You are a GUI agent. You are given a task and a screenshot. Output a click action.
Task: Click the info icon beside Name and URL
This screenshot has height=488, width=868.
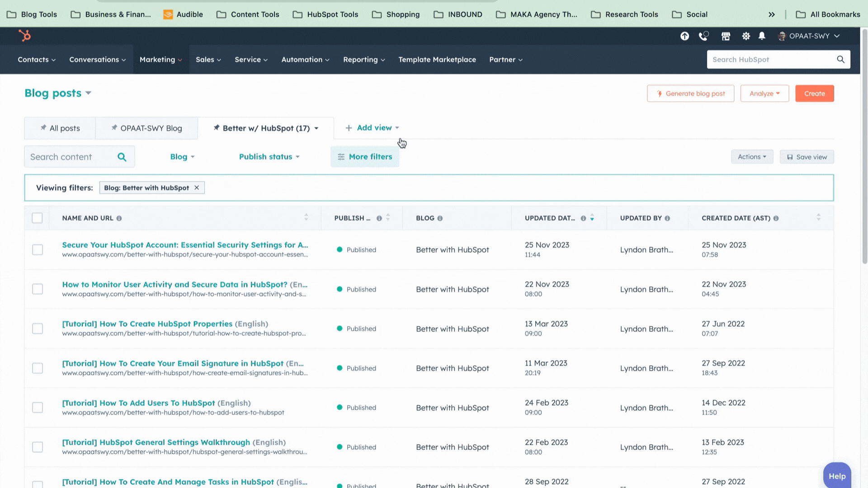[x=119, y=218]
